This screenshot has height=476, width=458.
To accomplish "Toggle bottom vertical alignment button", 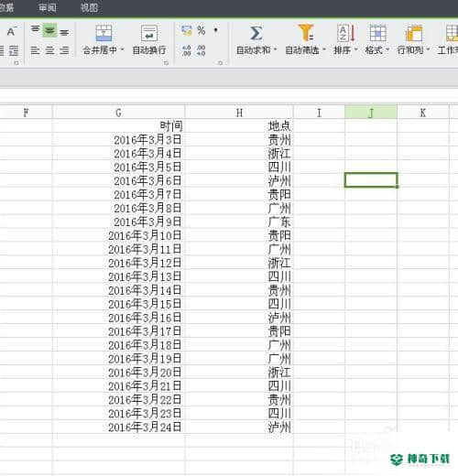I will (x=64, y=32).
